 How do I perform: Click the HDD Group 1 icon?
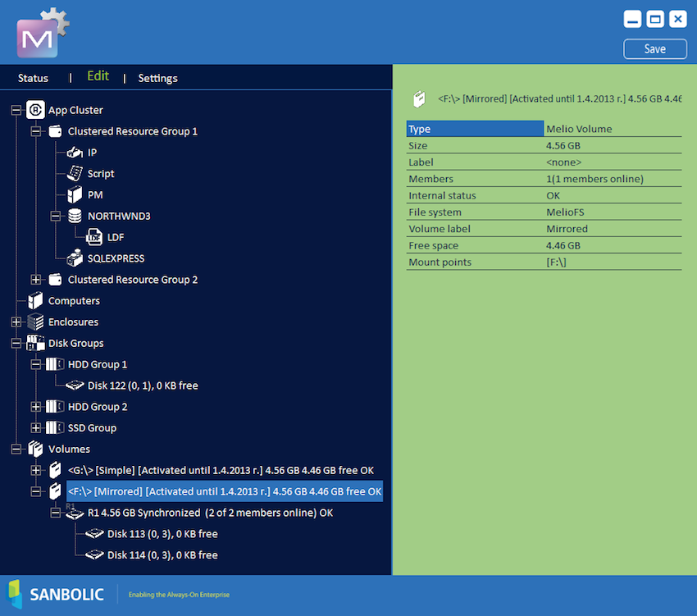click(55, 364)
